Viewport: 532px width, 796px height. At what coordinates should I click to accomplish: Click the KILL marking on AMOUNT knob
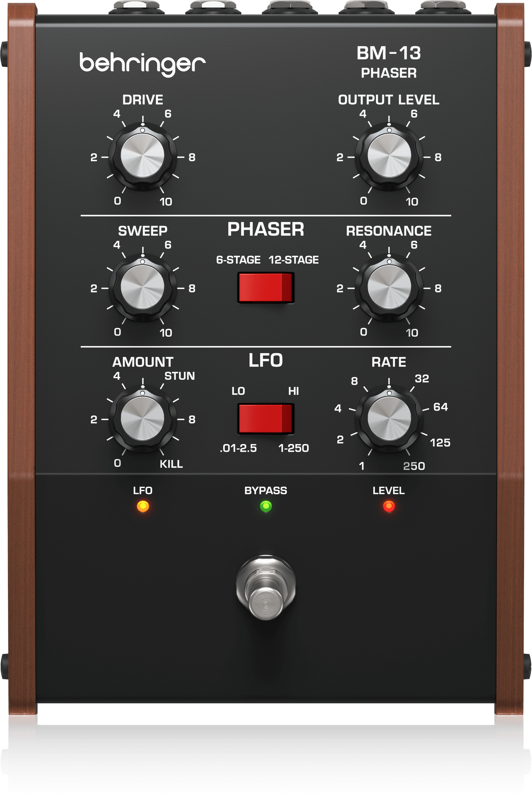click(171, 464)
